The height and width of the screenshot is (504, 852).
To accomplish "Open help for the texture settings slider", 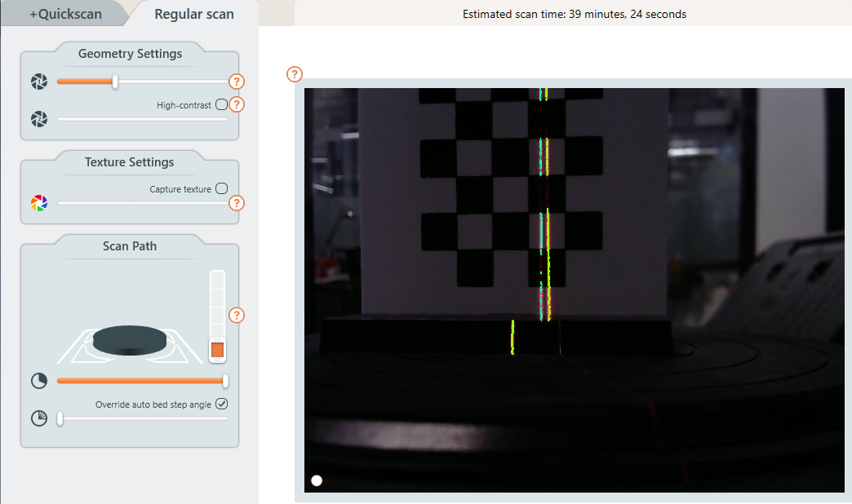I will click(237, 203).
